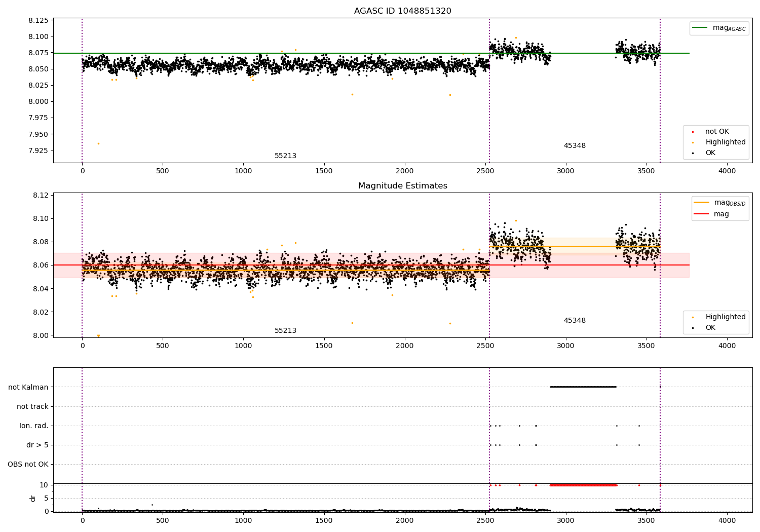
Task: Click the 45348 label in top plot
Action: pyautogui.click(x=575, y=146)
